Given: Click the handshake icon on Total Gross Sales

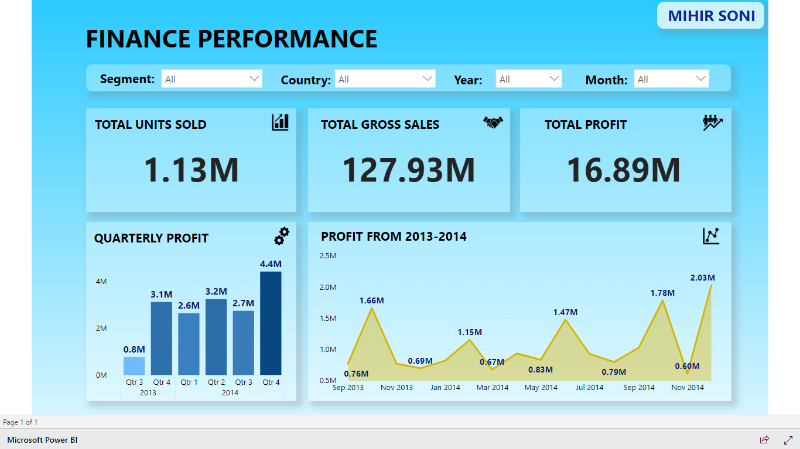Looking at the screenshot, I should (x=493, y=122).
